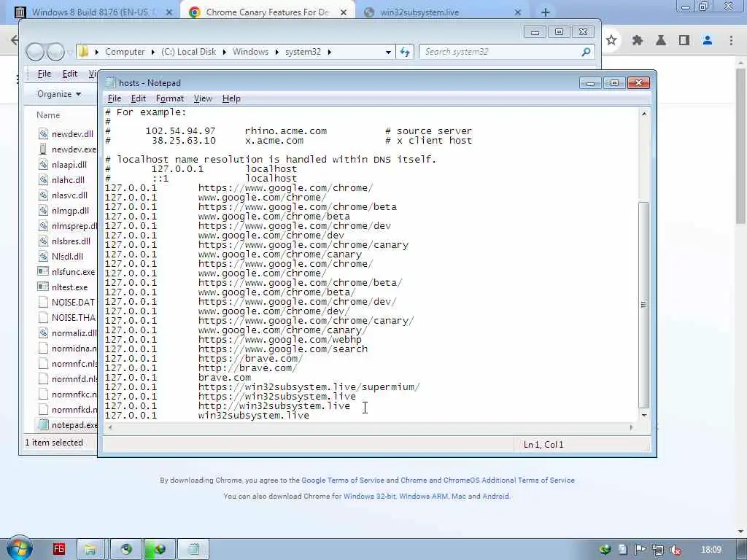Viewport: 747px width, 560px height.
Task: Select the nlsfunc.exe file icon
Action: tap(43, 271)
